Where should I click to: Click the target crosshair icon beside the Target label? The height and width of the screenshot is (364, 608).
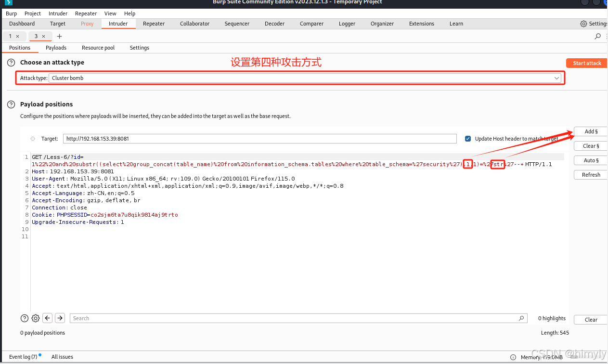(x=33, y=139)
